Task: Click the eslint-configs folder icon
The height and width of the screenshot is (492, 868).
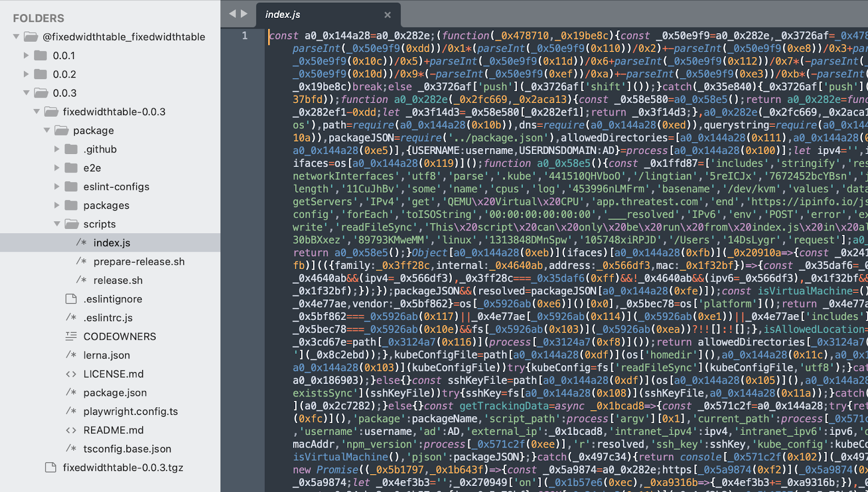Action: click(x=72, y=187)
